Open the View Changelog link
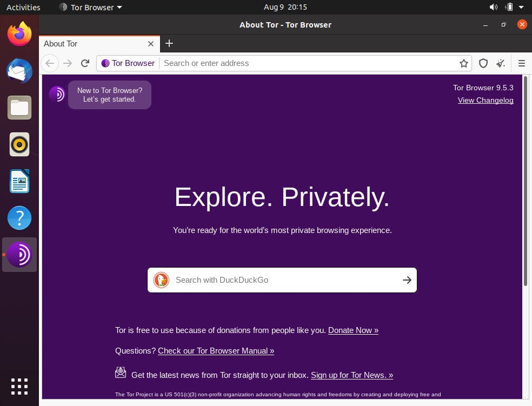 click(x=485, y=101)
